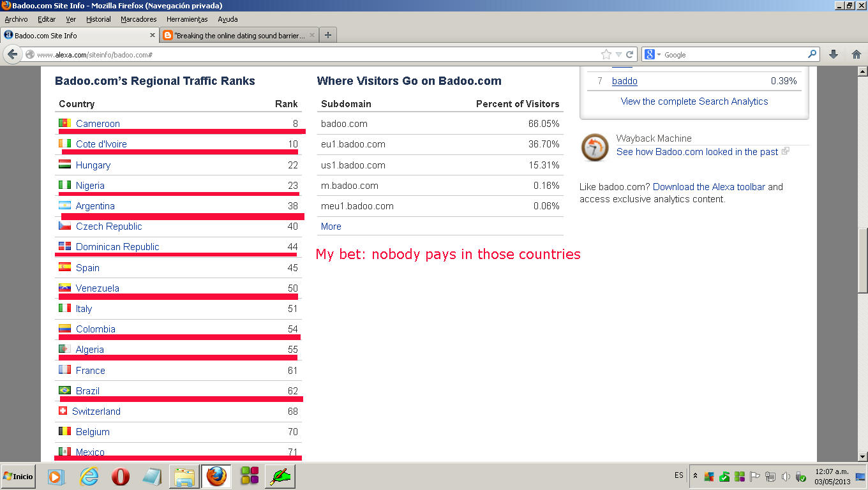Screen dimensions: 868x490
Task: Open the baddo search keyword link
Action: click(x=624, y=81)
